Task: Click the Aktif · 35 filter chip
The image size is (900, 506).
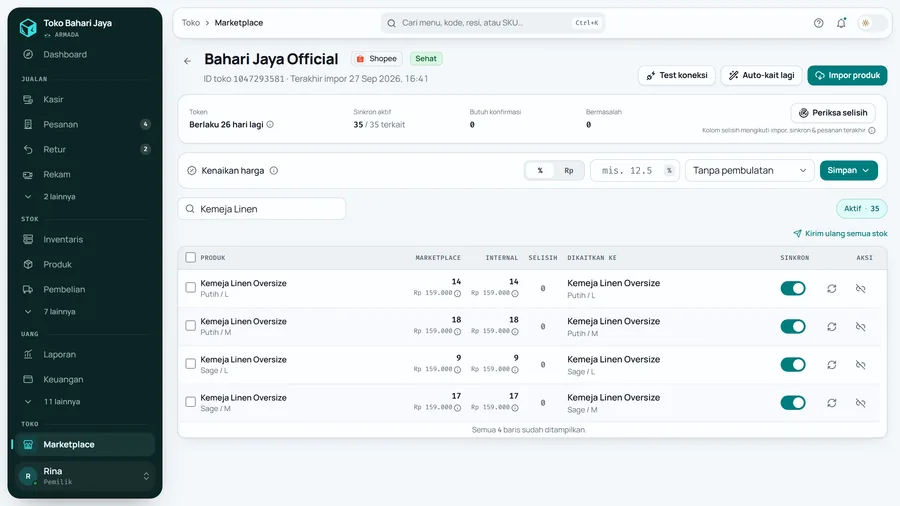Action: click(861, 209)
